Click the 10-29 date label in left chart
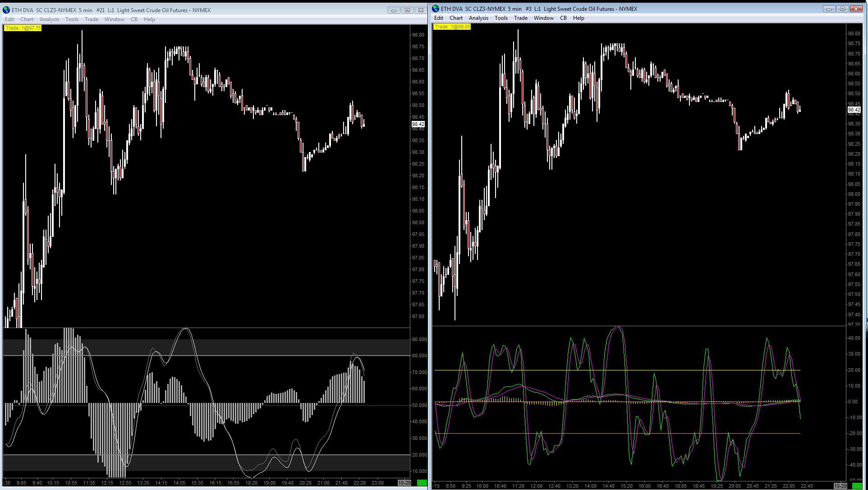The height and width of the screenshot is (490, 868). [x=404, y=483]
